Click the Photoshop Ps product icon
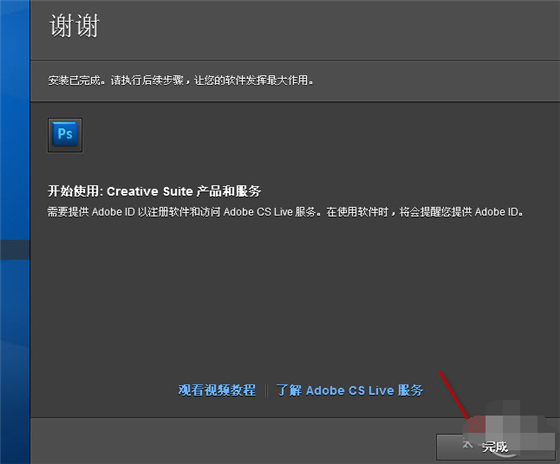Viewport: 560px width, 464px height. tap(65, 135)
